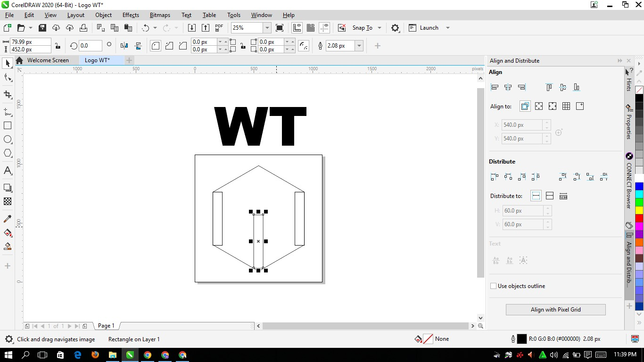Image resolution: width=644 pixels, height=362 pixels.
Task: Expand the Snap To dropdown
Action: coord(380,28)
